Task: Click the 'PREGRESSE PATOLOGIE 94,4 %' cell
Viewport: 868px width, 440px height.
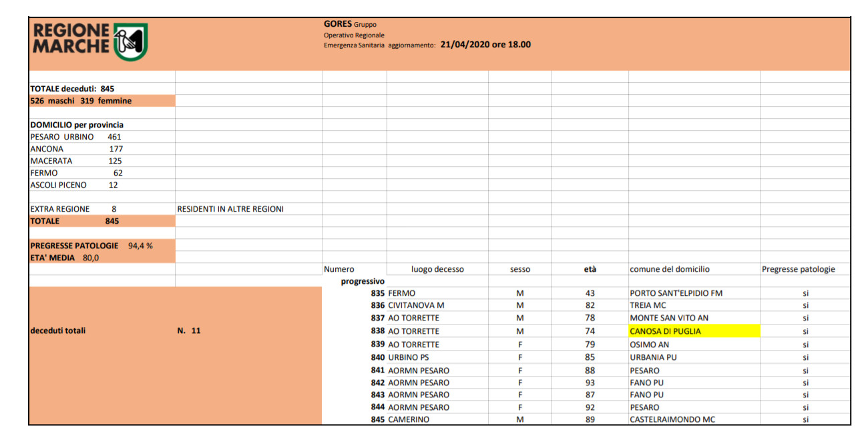Action: click(102, 245)
